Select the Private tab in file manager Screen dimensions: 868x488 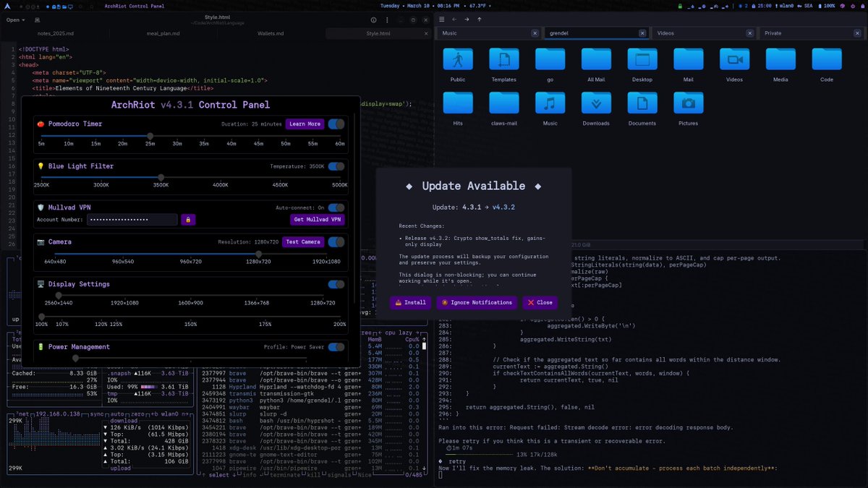tap(812, 33)
